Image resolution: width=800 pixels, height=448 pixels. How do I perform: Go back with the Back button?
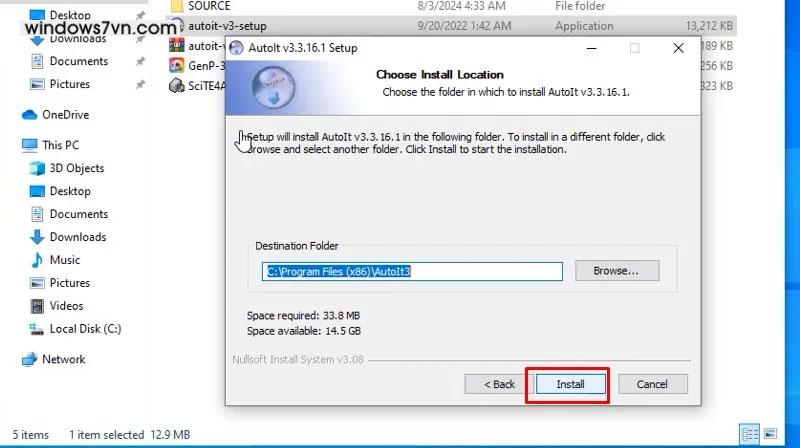498,384
